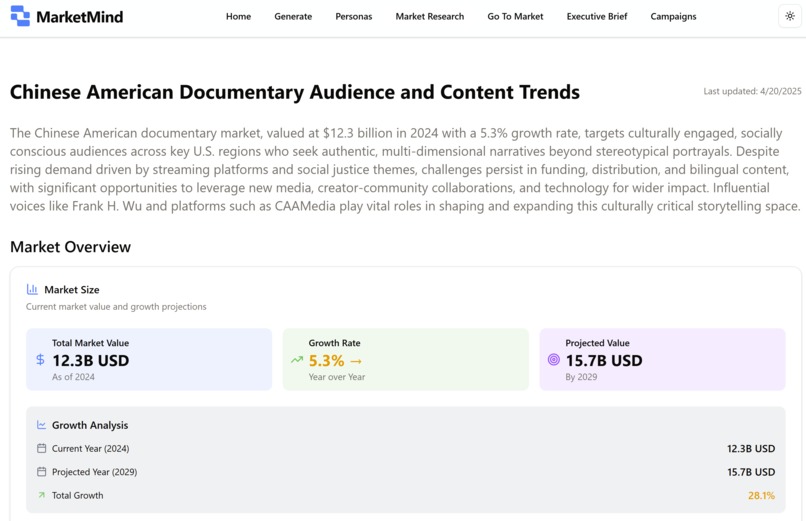Viewport: 806px width, 521px height.
Task: Click the purple target icon by Projected Value
Action: 554,360
